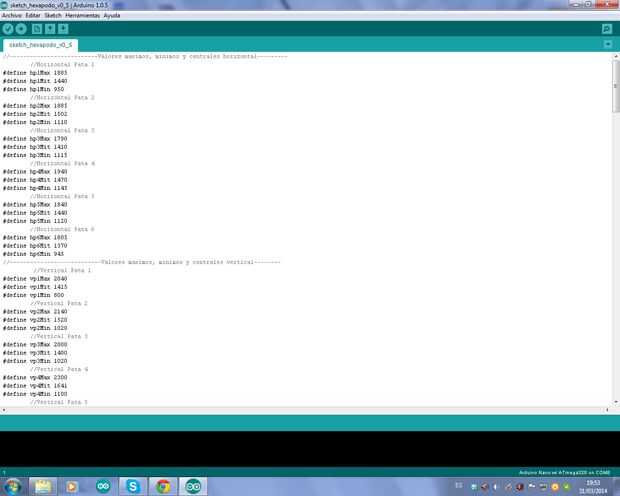
Task: Click the system clock showing 19:53
Action: tap(593, 487)
